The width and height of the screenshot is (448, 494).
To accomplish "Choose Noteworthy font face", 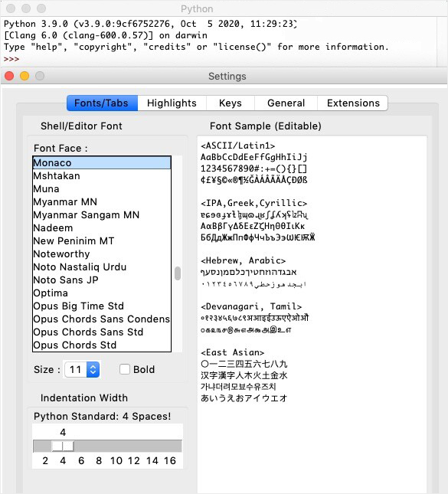I will [x=102, y=254].
